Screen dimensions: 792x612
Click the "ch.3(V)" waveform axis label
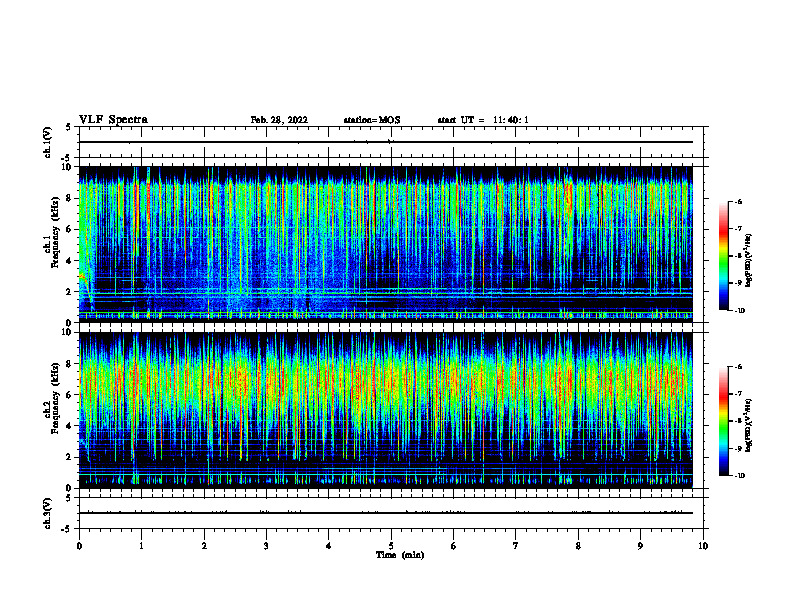(x=48, y=513)
